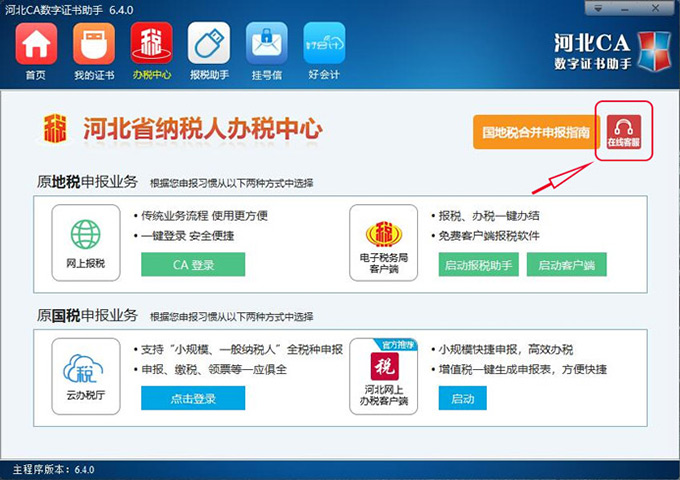Click text 申报、缴税、领票等一应俱全

tap(214, 369)
